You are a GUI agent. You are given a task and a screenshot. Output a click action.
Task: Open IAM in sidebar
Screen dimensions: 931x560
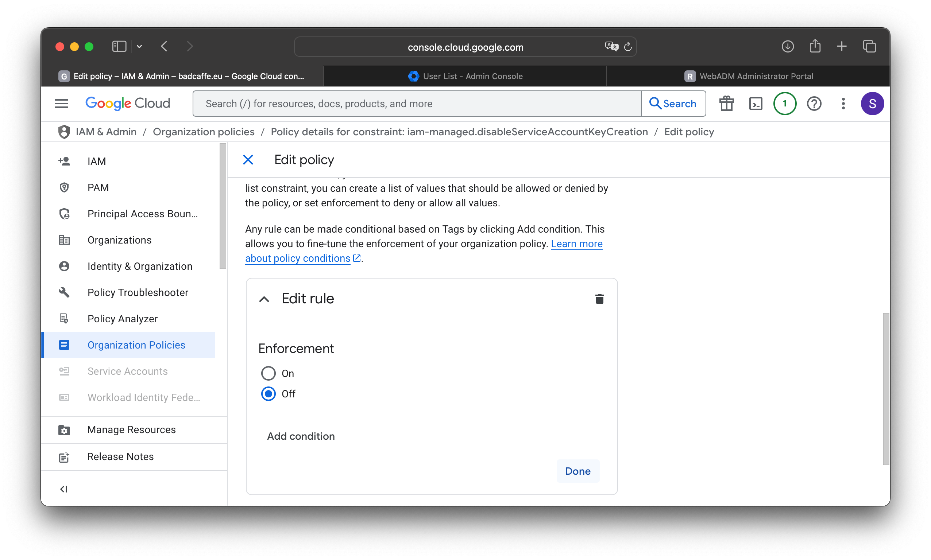click(128, 161)
